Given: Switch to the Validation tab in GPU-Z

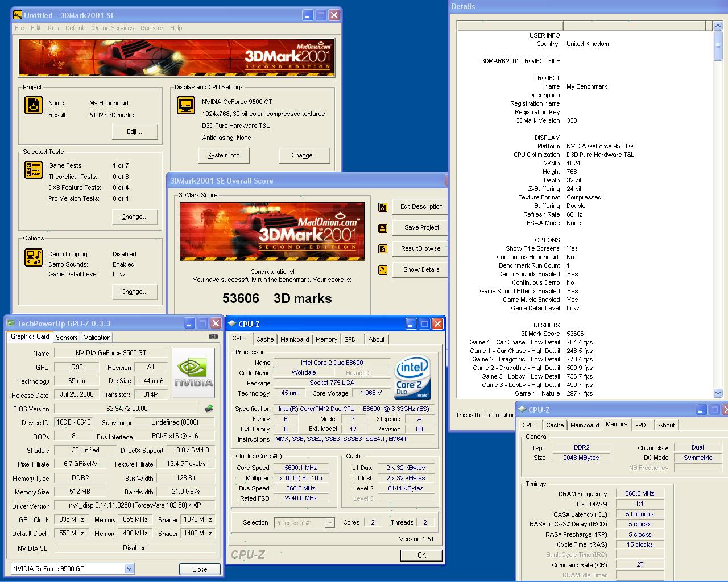Looking at the screenshot, I should (x=97, y=338).
